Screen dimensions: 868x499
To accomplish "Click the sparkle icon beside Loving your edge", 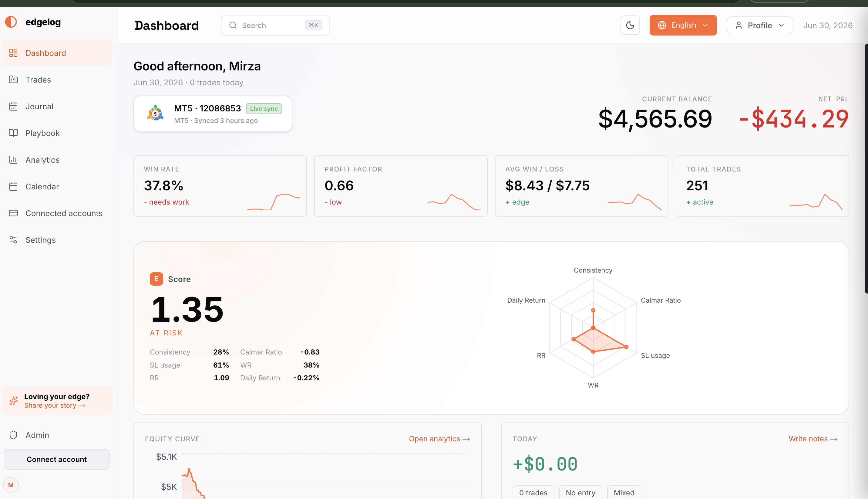I will (14, 401).
